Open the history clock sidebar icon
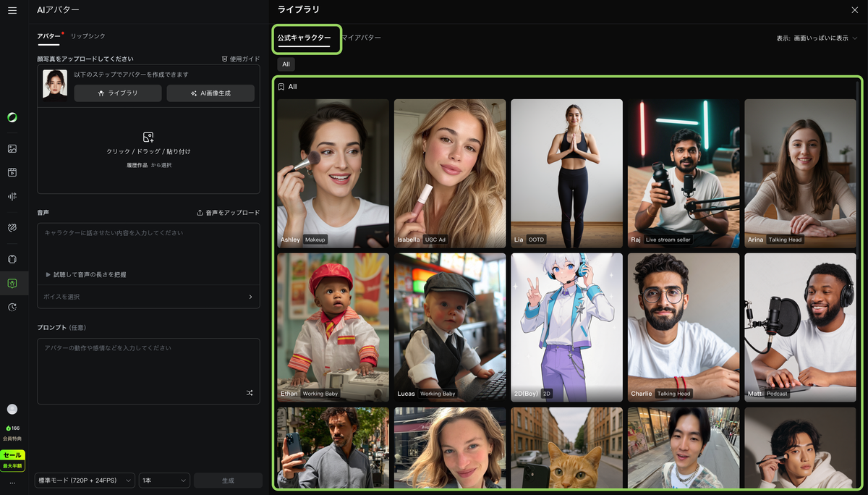 (12, 307)
